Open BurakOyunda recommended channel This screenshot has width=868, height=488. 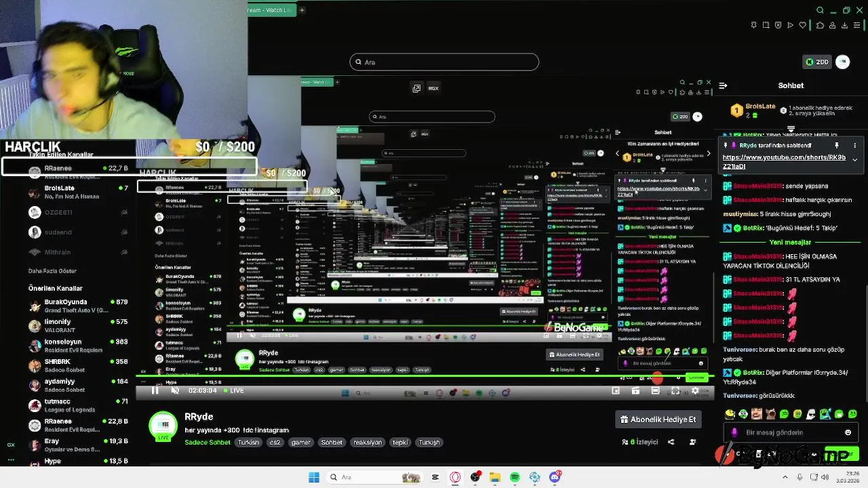coord(79,306)
